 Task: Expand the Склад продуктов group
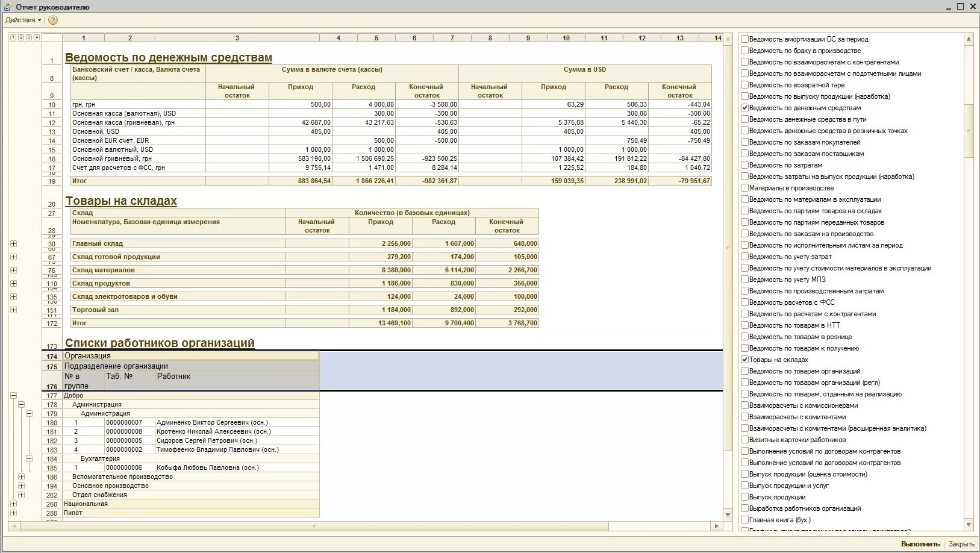click(13, 284)
